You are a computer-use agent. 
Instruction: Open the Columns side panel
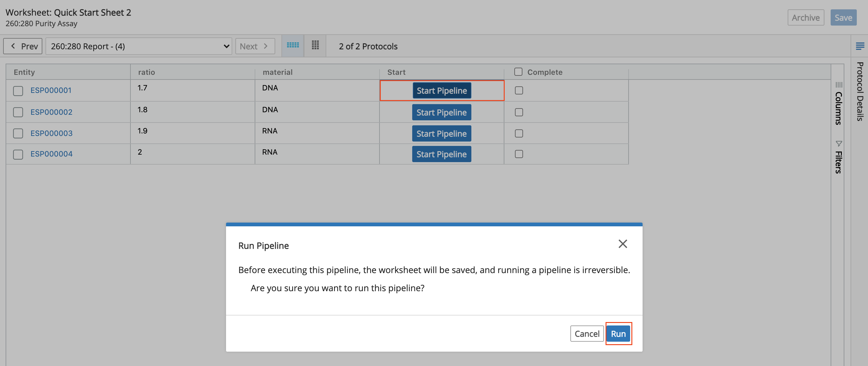click(838, 104)
